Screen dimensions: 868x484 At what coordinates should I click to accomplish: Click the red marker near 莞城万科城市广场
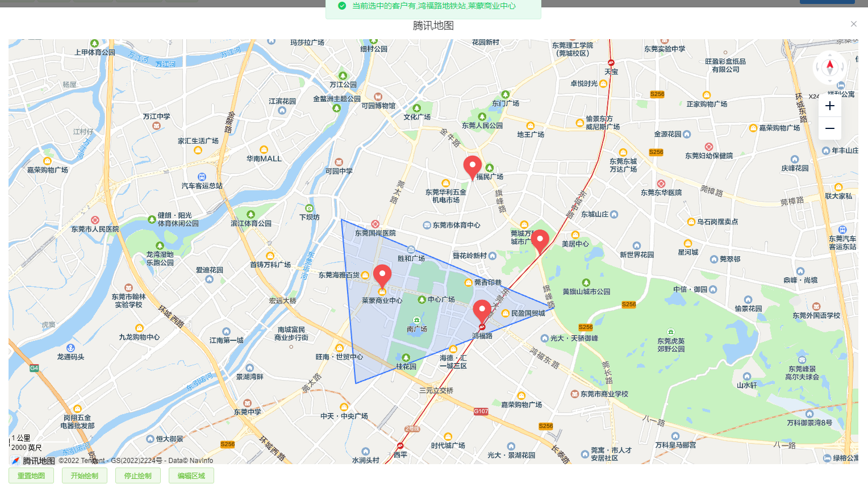tap(540, 241)
